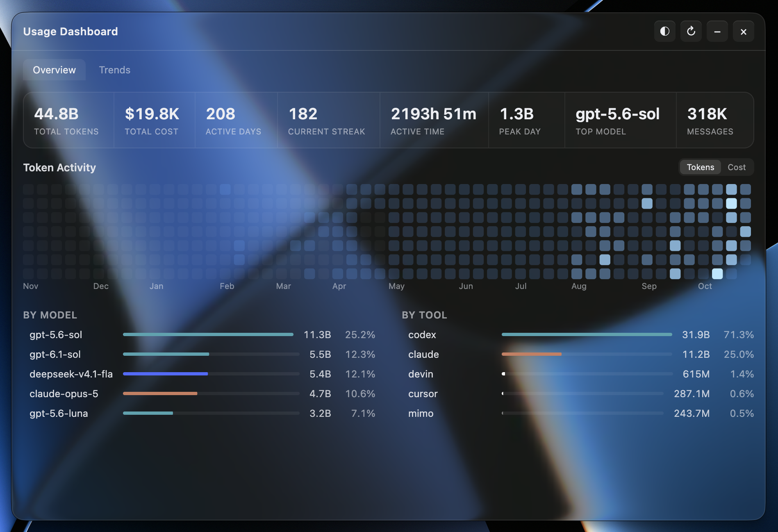778x532 pixels.
Task: Minimize the Usage Dashboard window
Action: (717, 32)
